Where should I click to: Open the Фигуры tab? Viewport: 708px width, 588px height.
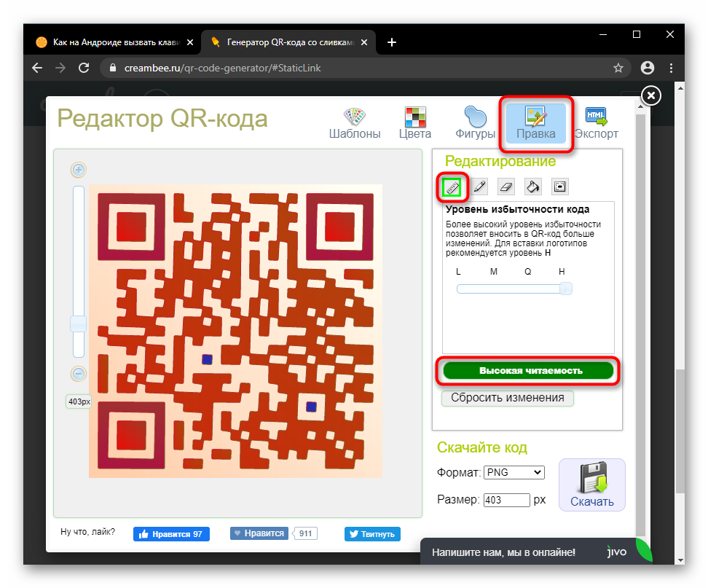point(475,123)
